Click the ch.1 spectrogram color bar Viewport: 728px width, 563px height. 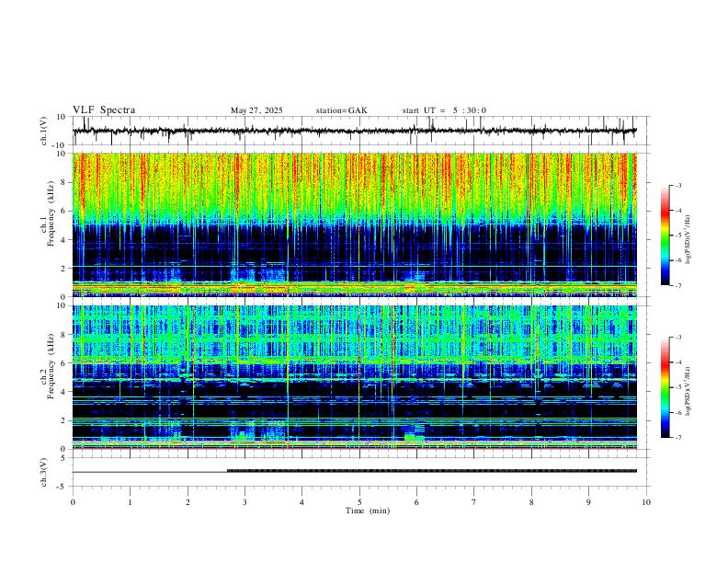point(665,236)
